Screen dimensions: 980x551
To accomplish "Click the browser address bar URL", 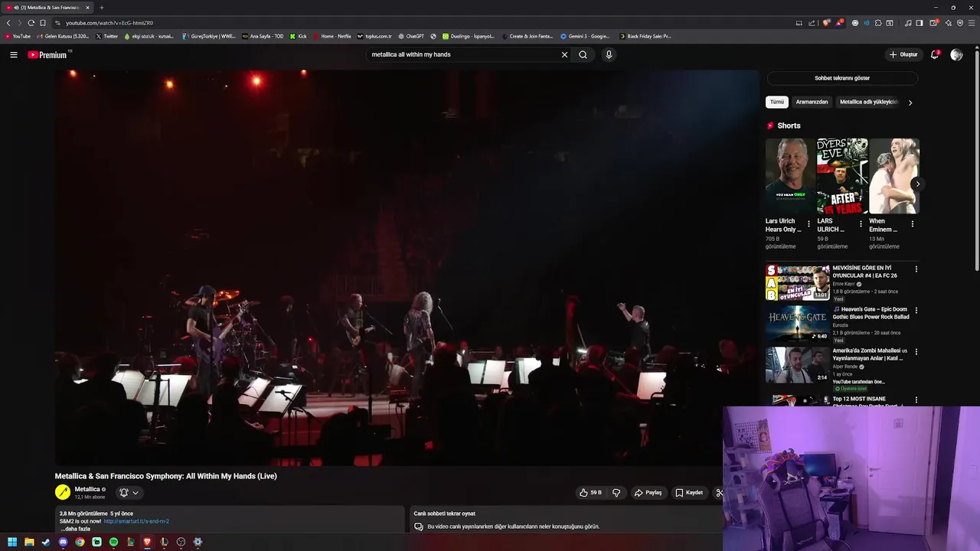I will coord(109,23).
